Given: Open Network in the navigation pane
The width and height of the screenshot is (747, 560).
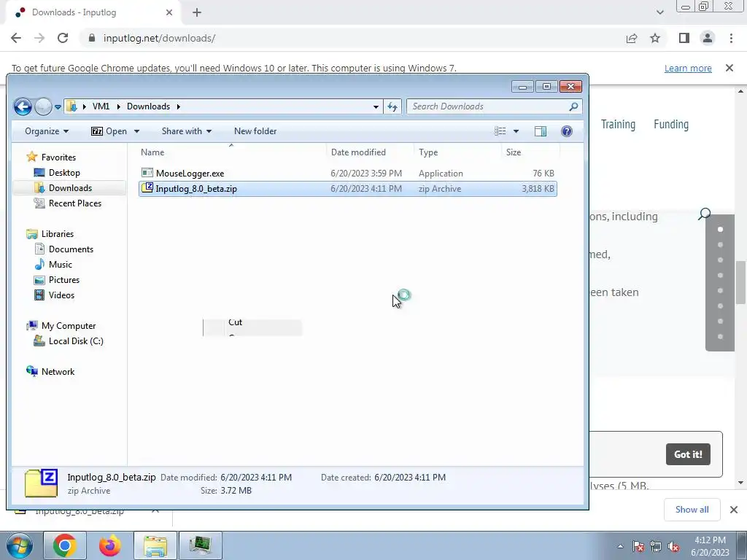Looking at the screenshot, I should click(58, 371).
